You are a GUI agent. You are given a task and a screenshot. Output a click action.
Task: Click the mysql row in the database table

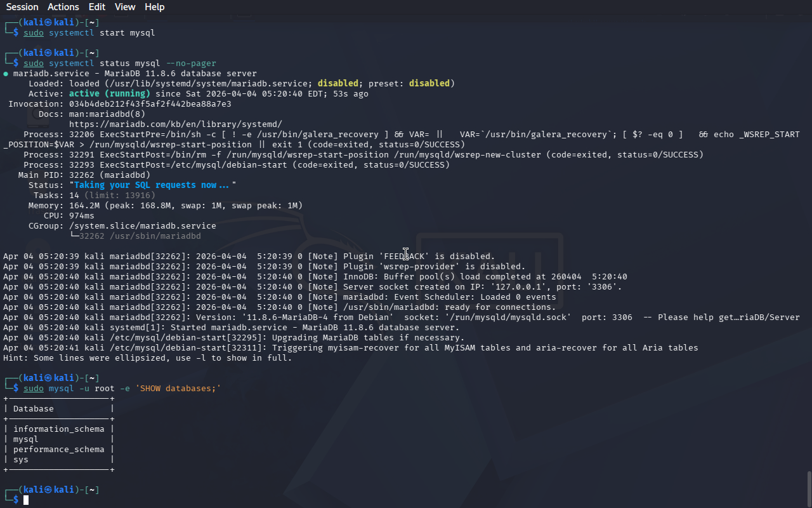tap(25, 439)
